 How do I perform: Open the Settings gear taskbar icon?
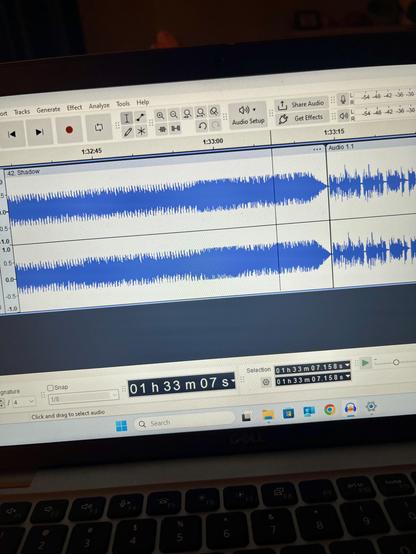click(371, 406)
